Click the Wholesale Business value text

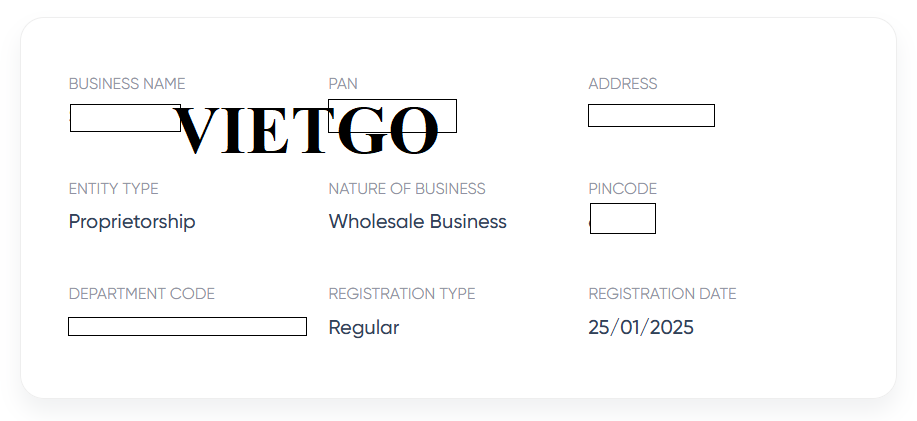tap(418, 222)
